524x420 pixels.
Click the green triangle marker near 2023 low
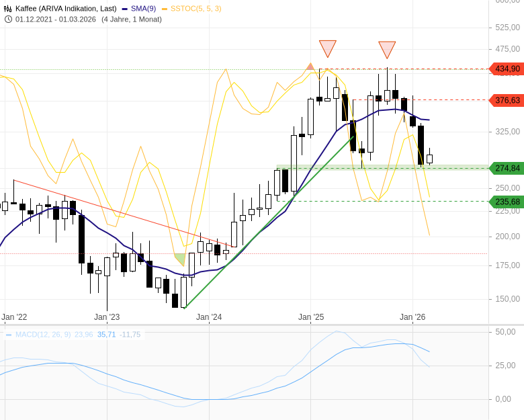[x=179, y=259]
